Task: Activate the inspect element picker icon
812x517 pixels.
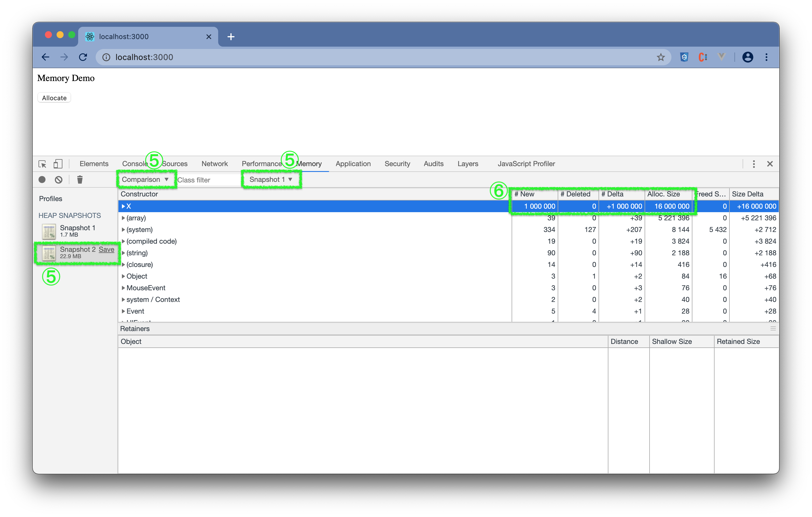Action: click(43, 164)
